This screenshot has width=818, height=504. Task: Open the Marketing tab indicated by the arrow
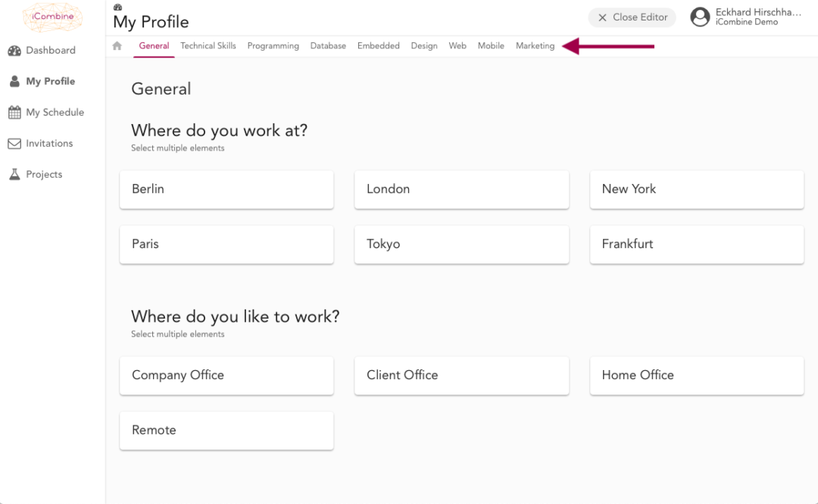click(535, 45)
